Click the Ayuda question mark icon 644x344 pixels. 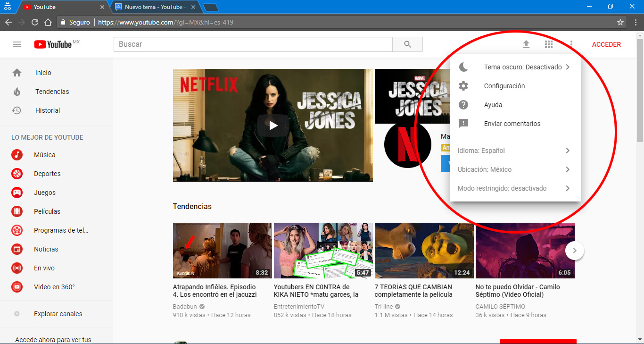tap(463, 105)
